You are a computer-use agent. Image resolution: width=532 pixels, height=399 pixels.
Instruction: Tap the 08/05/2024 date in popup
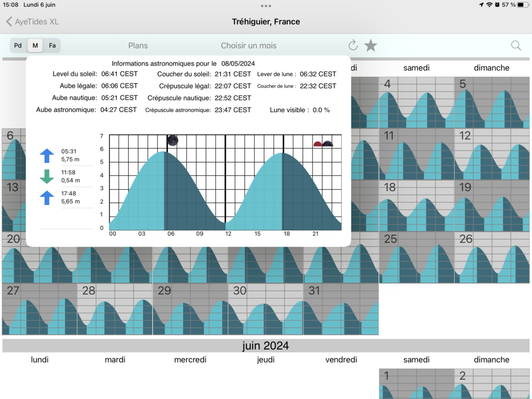tap(238, 63)
